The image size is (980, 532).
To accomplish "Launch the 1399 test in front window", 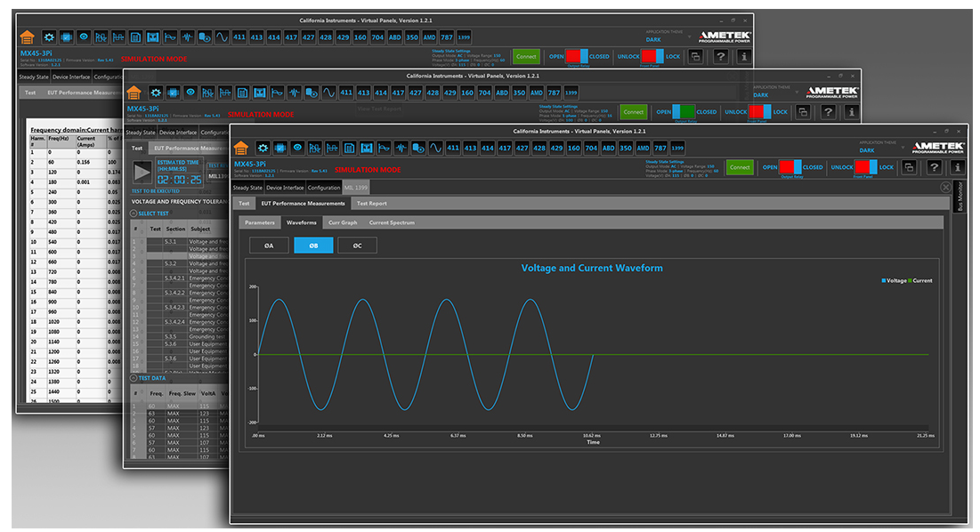I will tap(677, 148).
